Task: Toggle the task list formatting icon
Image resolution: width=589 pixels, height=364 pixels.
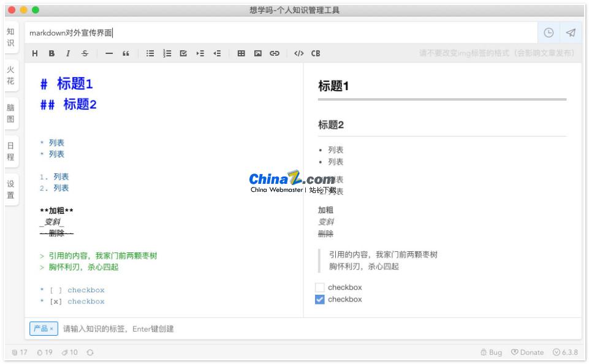Action: tap(183, 53)
